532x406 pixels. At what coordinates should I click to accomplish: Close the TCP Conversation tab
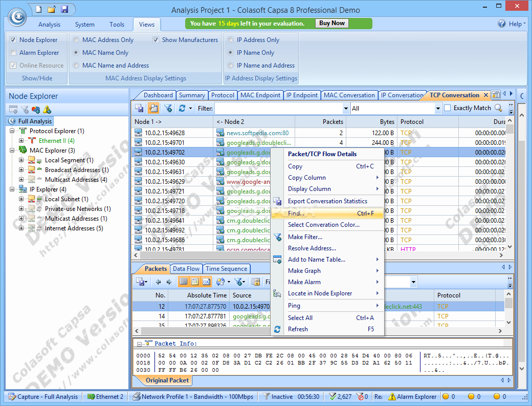pos(486,95)
